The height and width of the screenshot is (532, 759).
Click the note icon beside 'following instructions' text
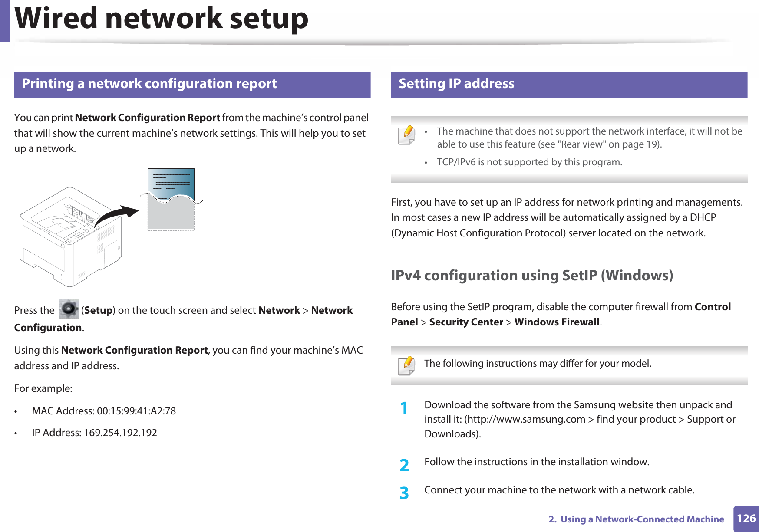(x=406, y=365)
